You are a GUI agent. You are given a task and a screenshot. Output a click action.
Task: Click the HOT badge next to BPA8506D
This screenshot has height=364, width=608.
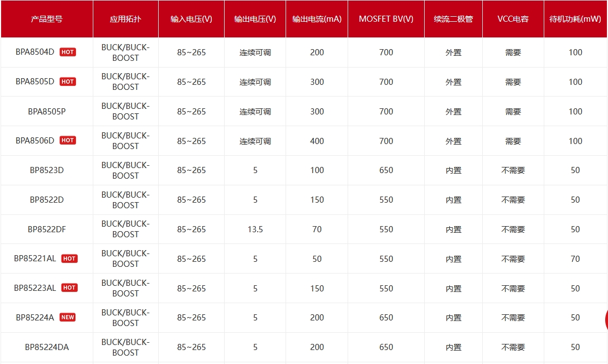(x=68, y=141)
